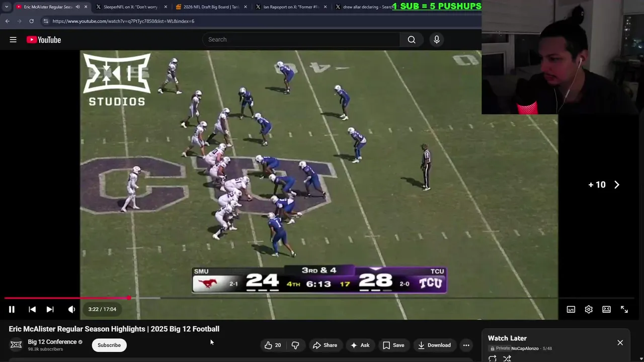Go back in browser history
Screen dimensions: 644x362
[7, 21]
